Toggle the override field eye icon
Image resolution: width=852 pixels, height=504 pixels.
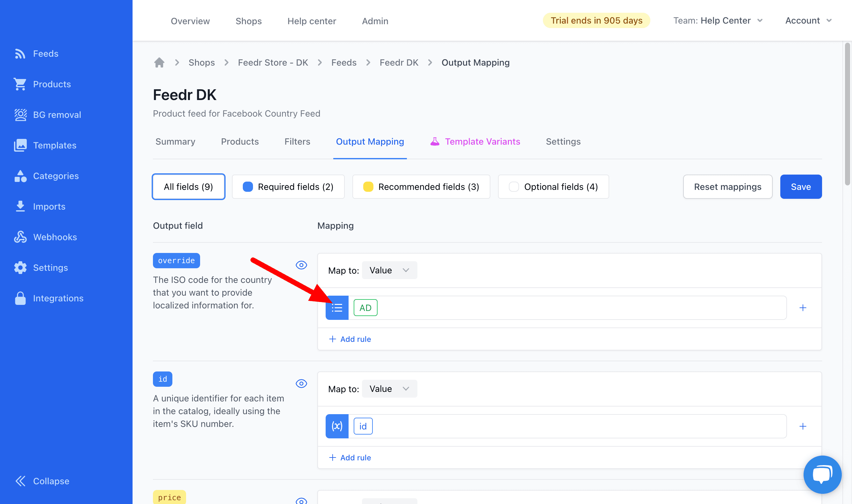pos(301,265)
